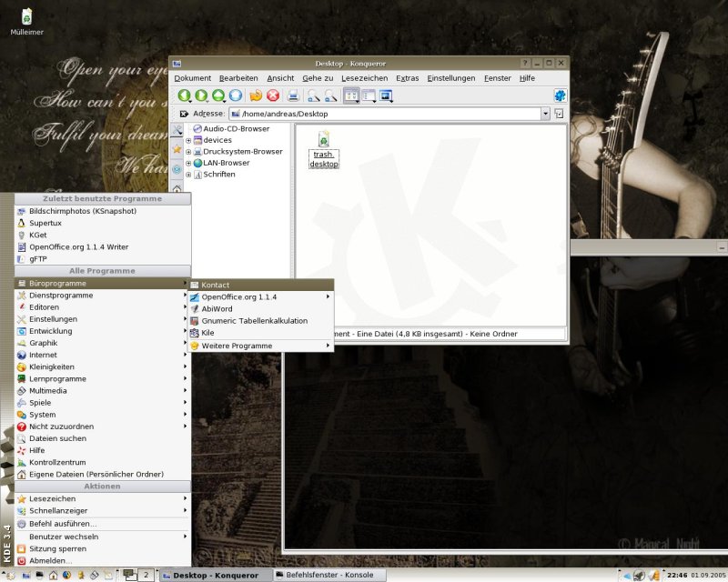The image size is (728, 582).
Task: Launch Kontact from the Büroprogramme submenu
Action: [x=260, y=285]
